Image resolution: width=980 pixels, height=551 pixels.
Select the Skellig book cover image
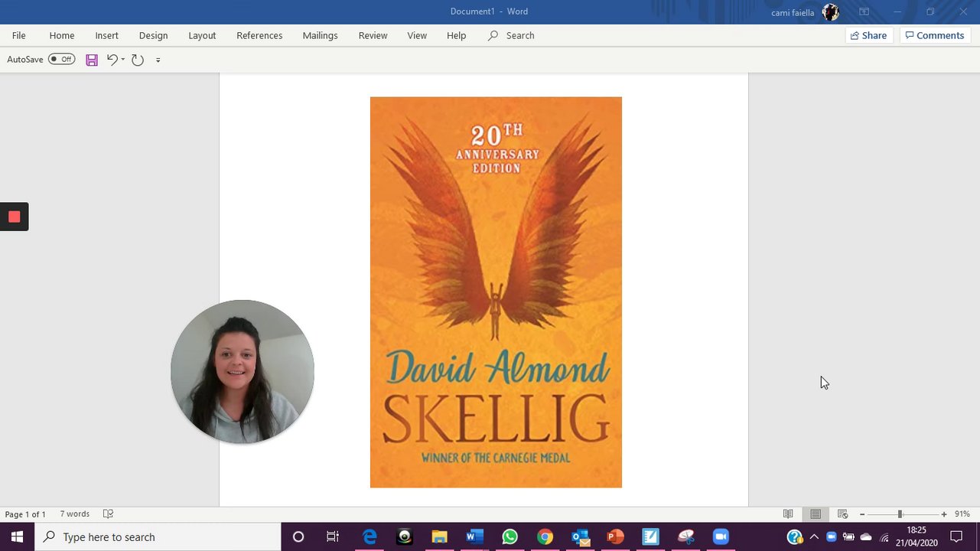coord(496,292)
